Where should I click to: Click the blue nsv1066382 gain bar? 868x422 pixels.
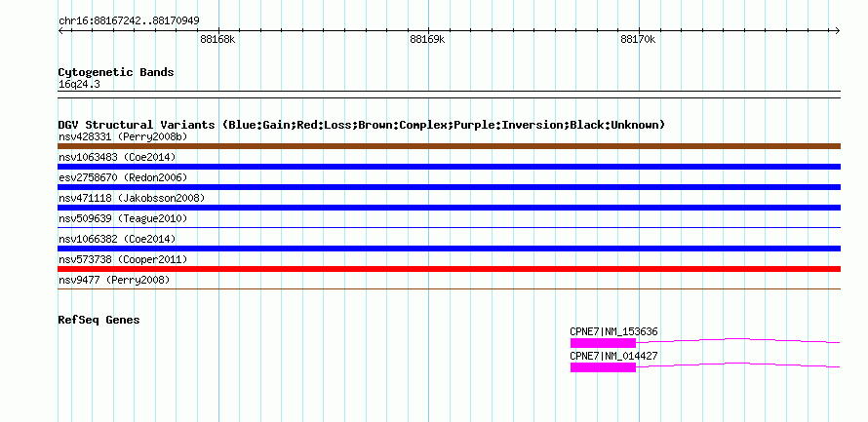(449, 249)
